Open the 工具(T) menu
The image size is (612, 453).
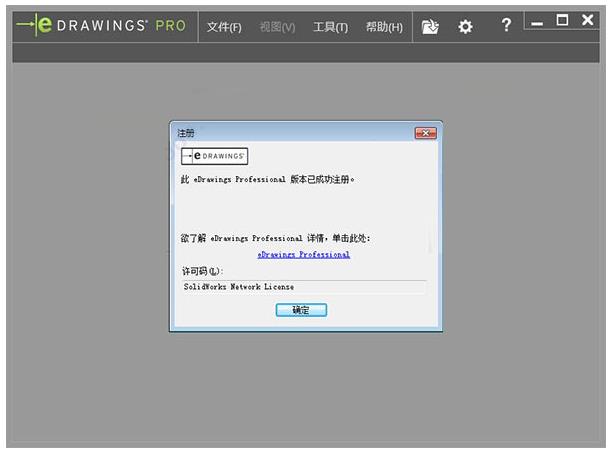[x=330, y=27]
